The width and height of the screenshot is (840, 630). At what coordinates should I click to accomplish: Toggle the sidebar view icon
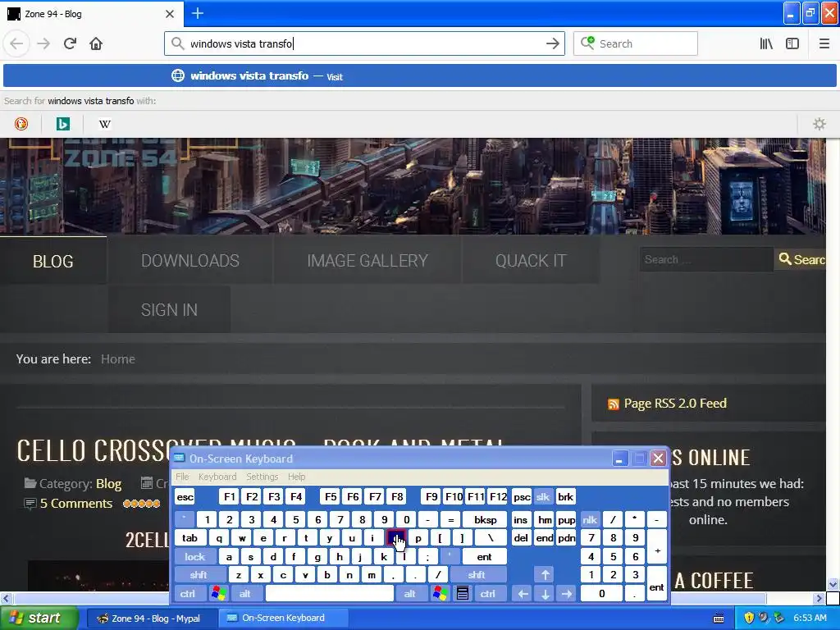point(792,43)
